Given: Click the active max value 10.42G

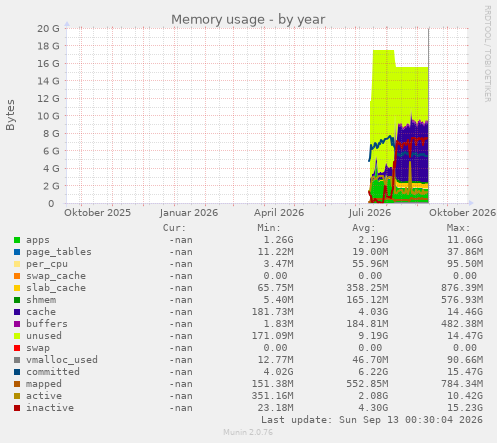Looking at the screenshot, I should pyautogui.click(x=465, y=396).
